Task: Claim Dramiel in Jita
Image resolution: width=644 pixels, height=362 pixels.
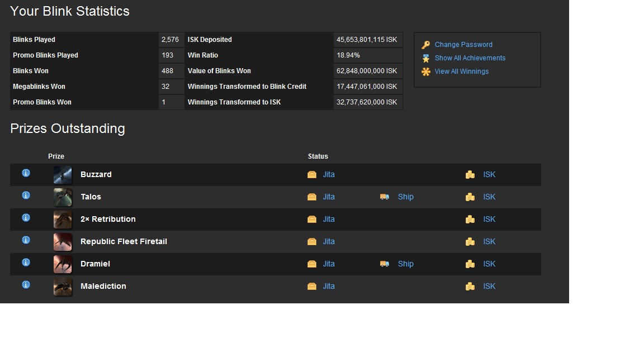Action: click(x=329, y=264)
